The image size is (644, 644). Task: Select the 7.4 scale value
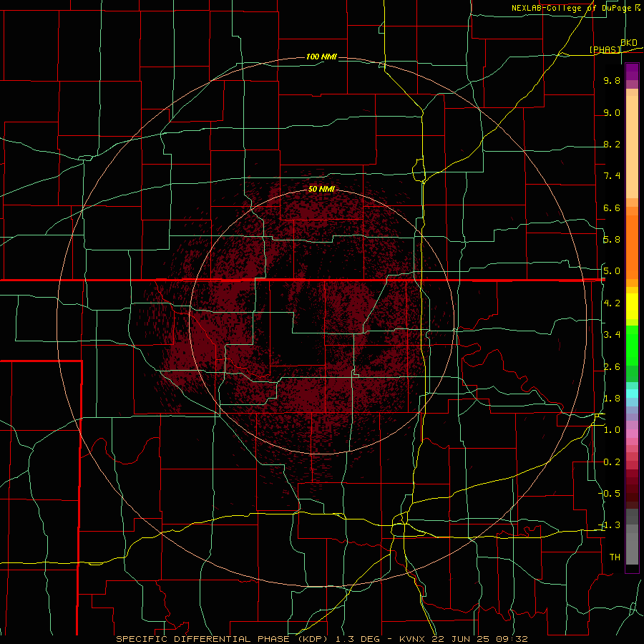click(612, 176)
